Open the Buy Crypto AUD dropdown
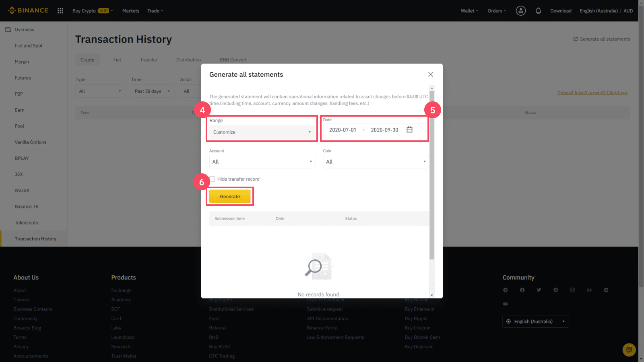644x362 pixels. click(93, 11)
